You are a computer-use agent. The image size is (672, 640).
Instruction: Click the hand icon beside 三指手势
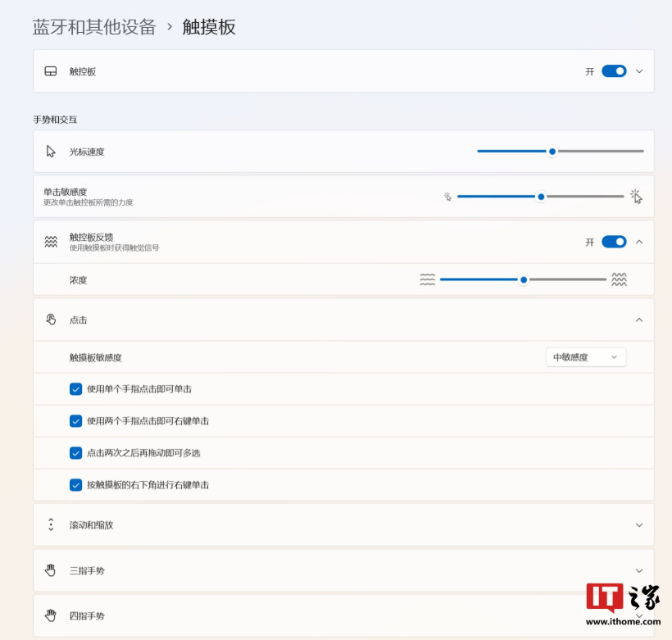point(51,570)
